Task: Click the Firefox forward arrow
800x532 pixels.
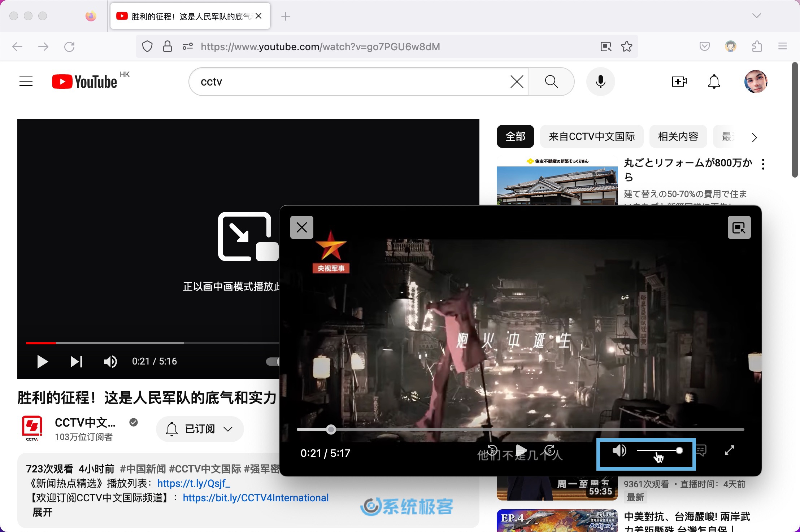Action: coord(43,47)
